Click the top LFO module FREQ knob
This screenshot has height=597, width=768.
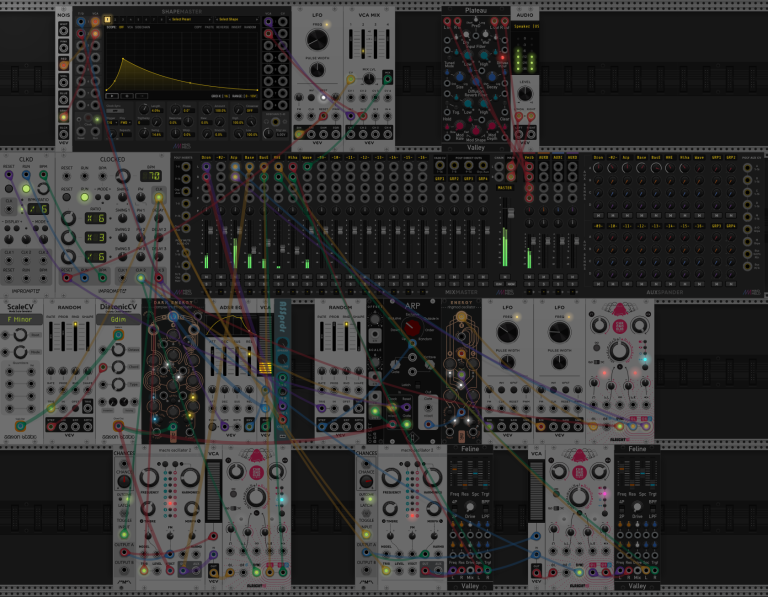point(317,40)
